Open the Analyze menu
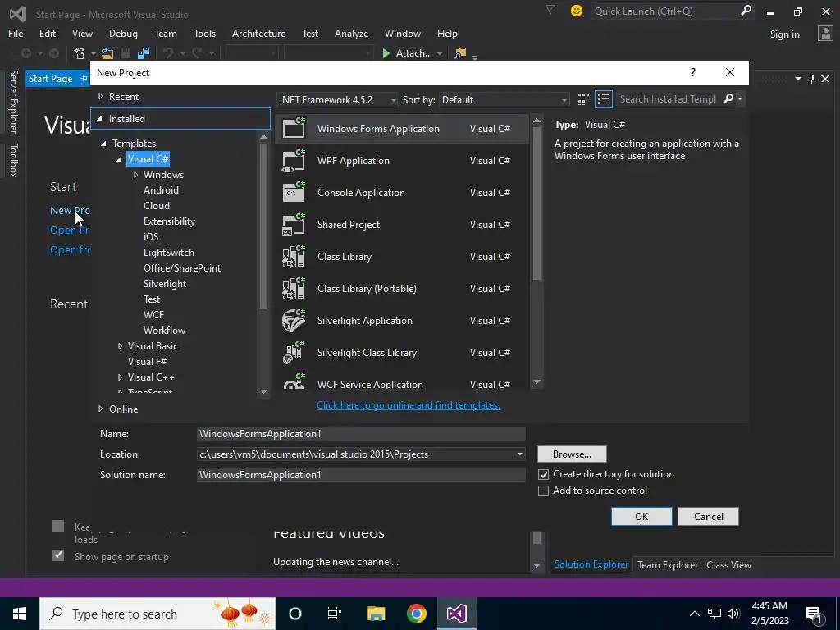The height and width of the screenshot is (630, 840). (351, 33)
